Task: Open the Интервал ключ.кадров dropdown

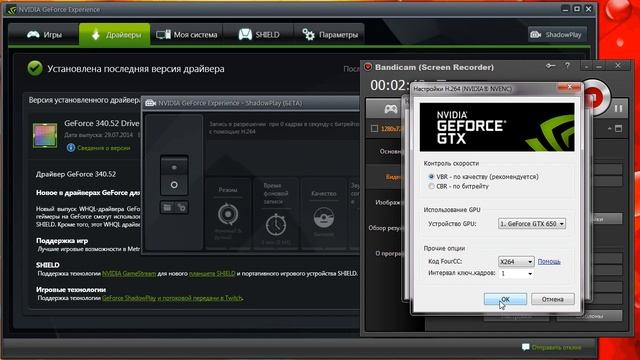Action: click(x=516, y=273)
